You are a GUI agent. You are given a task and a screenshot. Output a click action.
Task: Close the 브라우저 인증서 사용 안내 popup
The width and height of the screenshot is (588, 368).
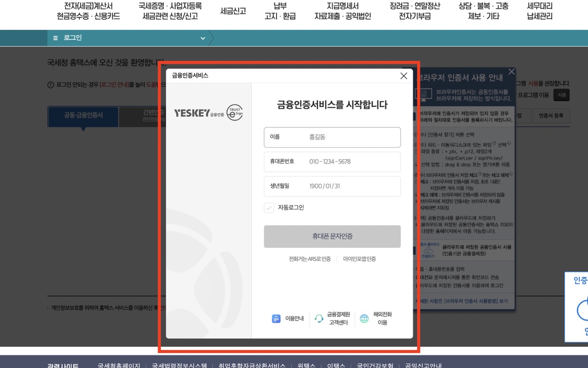[511, 72]
